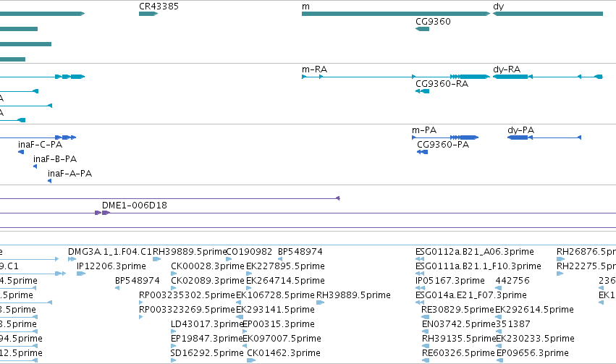Click EST EP09656.3prime

click(532, 353)
